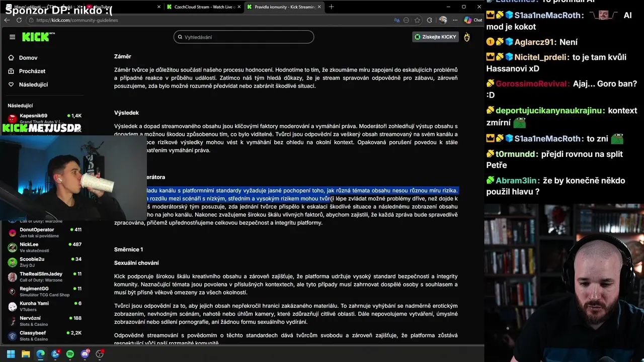644x362 pixels.
Task: Open Discord from the taskbar
Action: pyautogui.click(x=85, y=354)
